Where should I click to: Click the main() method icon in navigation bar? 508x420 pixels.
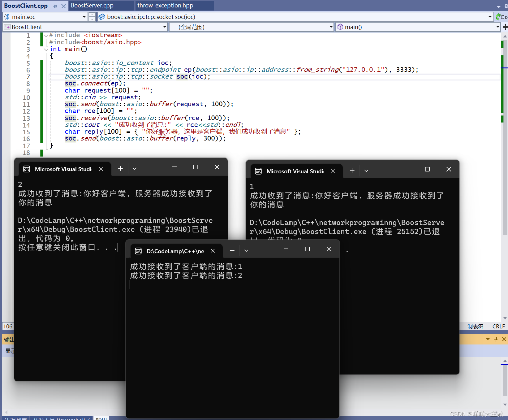coord(340,27)
